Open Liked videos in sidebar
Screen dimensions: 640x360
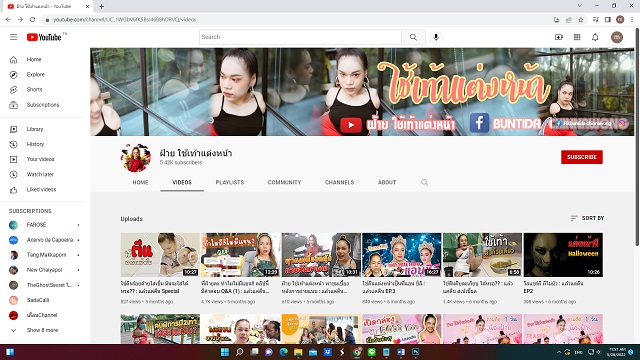(42, 190)
